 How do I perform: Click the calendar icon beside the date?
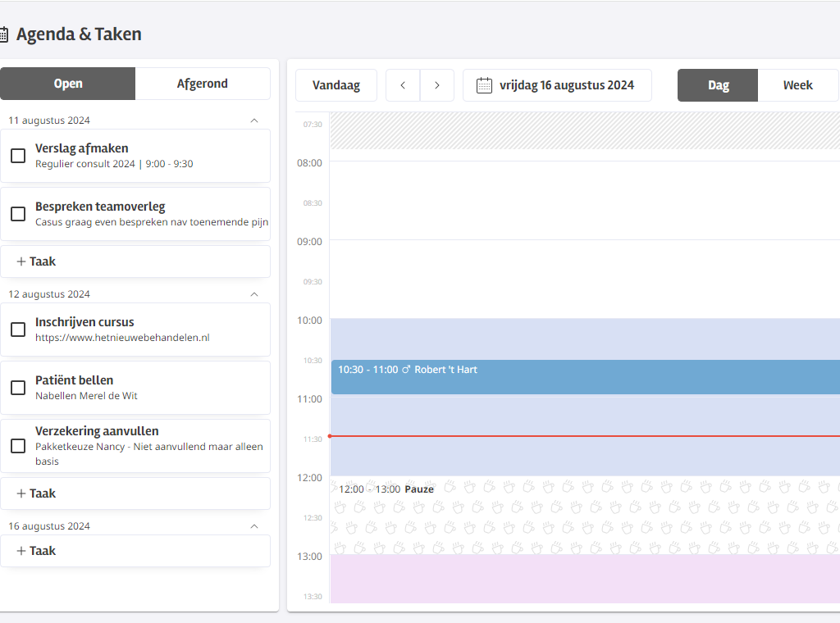pyautogui.click(x=484, y=85)
